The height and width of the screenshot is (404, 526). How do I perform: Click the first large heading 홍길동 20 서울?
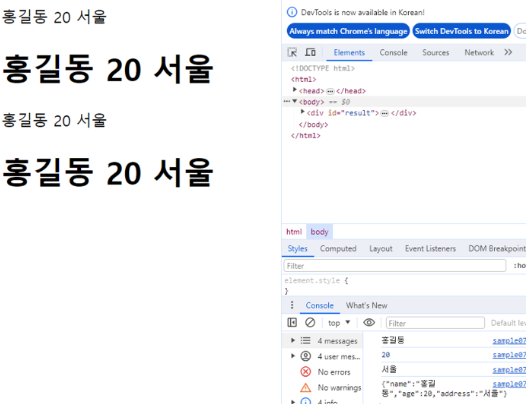click(x=108, y=69)
